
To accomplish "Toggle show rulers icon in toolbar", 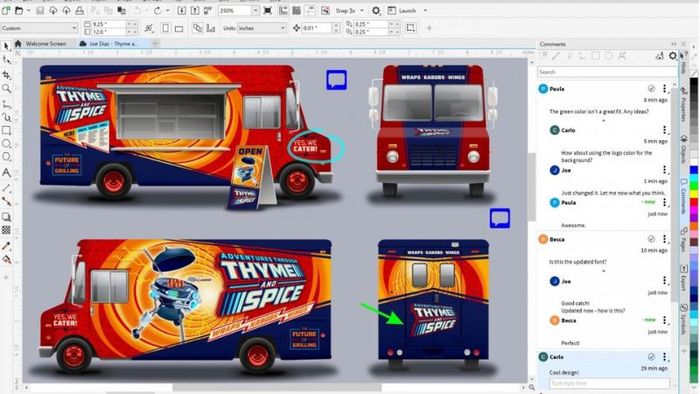I will (283, 10).
